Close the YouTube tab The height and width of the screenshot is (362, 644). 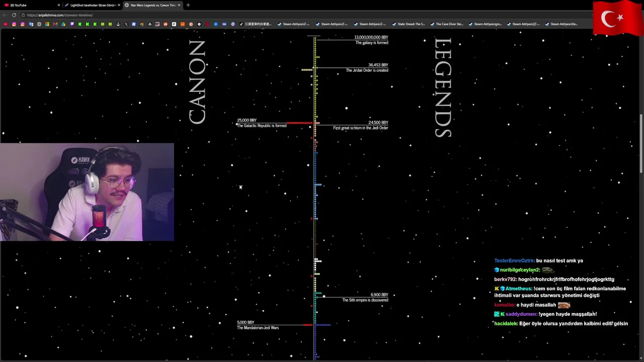[58, 5]
